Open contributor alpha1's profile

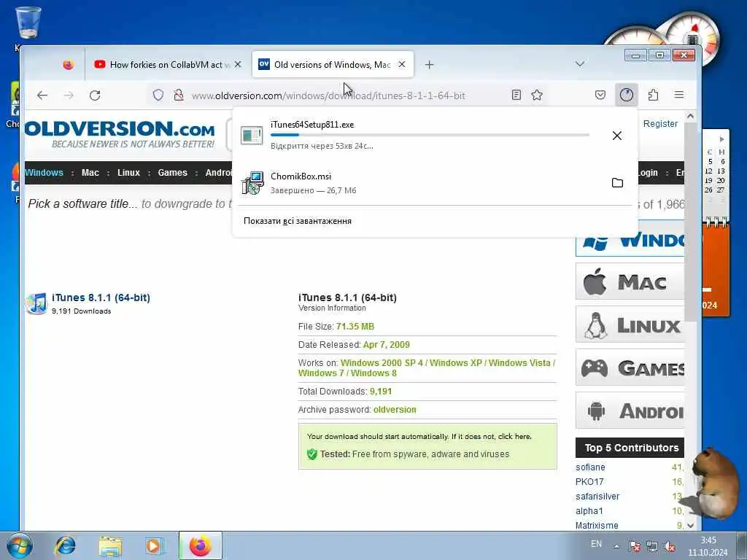589,511
